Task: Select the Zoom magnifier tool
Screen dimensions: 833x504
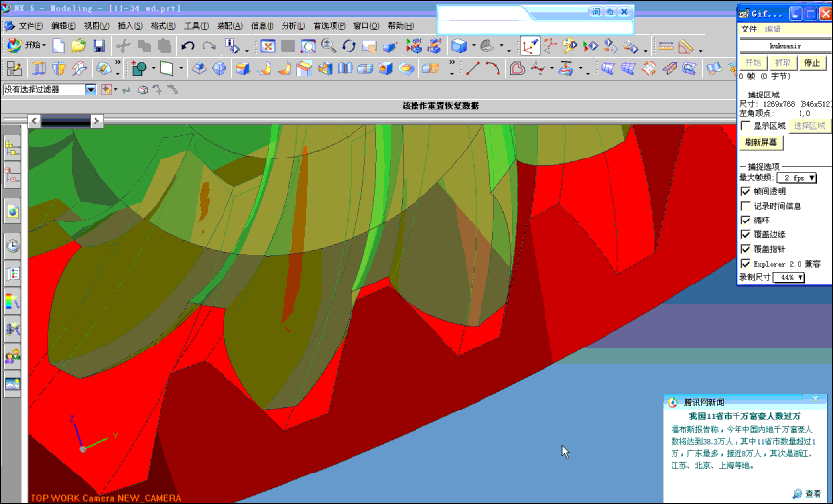Action: pyautogui.click(x=329, y=46)
